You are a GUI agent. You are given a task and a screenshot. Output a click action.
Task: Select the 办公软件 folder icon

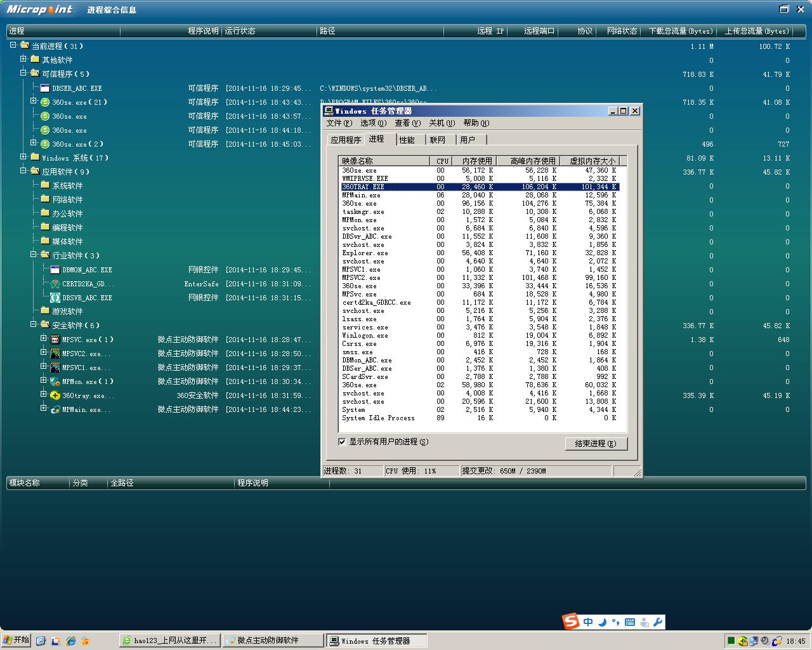pyautogui.click(x=45, y=213)
